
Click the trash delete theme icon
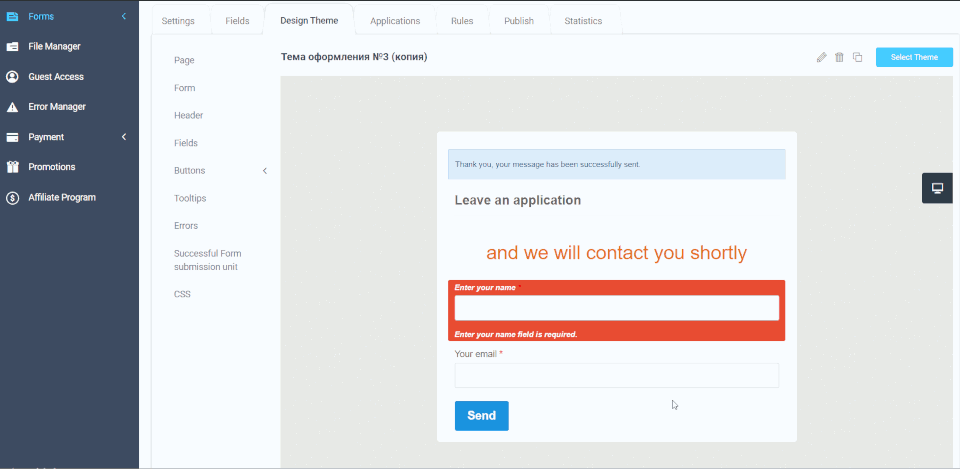click(840, 58)
